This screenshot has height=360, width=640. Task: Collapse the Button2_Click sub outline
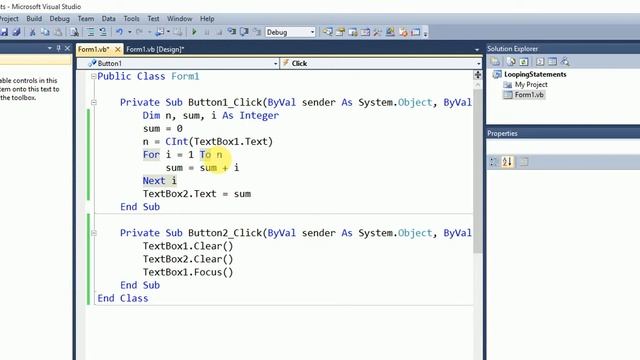coord(93,233)
